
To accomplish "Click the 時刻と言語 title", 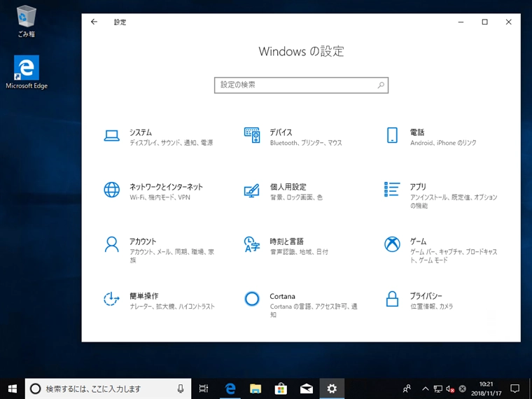I will point(287,241).
